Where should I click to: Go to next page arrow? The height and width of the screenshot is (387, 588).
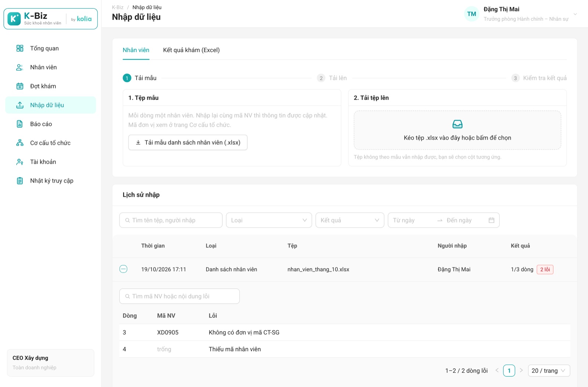[x=521, y=370]
